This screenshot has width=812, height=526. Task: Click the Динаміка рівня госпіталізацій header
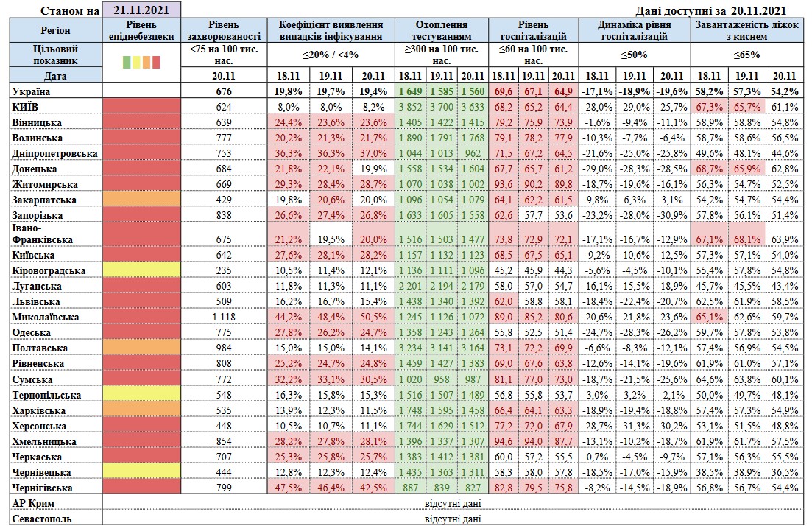tap(634, 30)
